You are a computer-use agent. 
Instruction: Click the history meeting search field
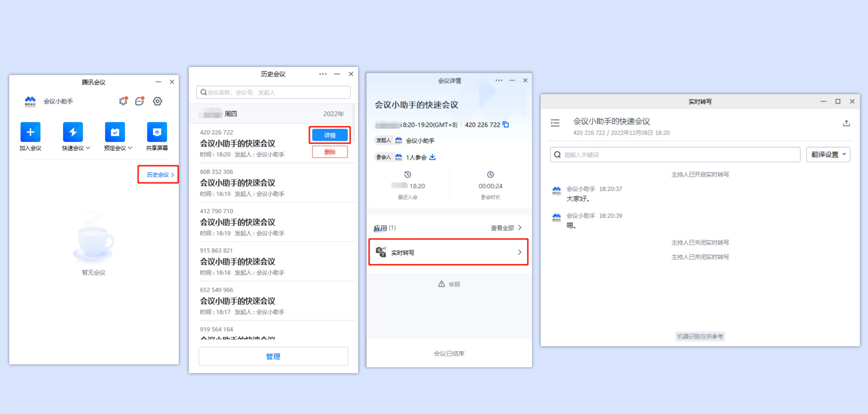point(273,92)
